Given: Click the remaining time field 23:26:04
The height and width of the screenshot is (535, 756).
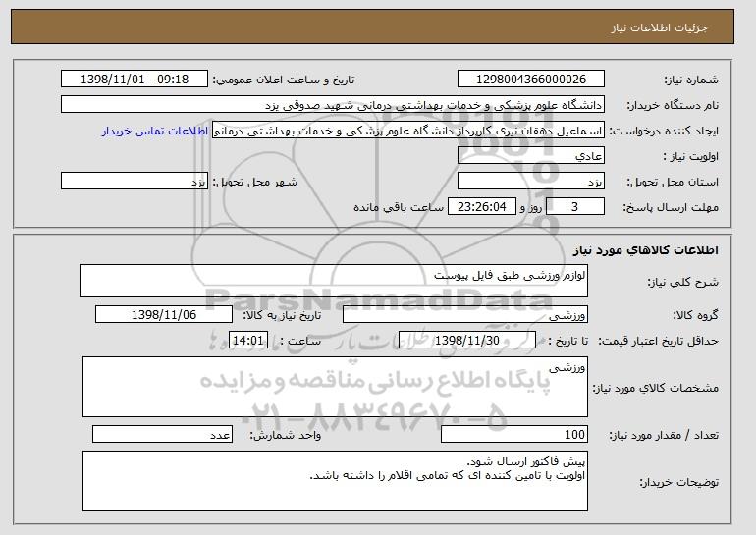Looking at the screenshot, I should click(482, 207).
